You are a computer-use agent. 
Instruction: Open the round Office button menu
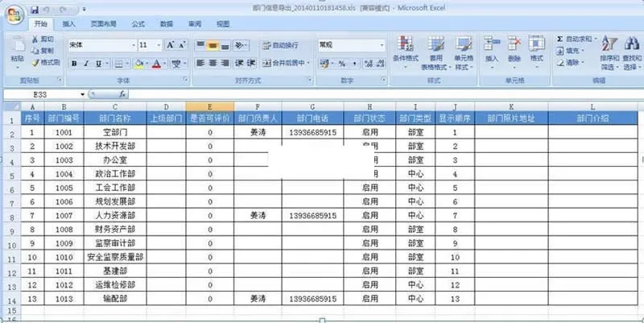[x=14, y=14]
